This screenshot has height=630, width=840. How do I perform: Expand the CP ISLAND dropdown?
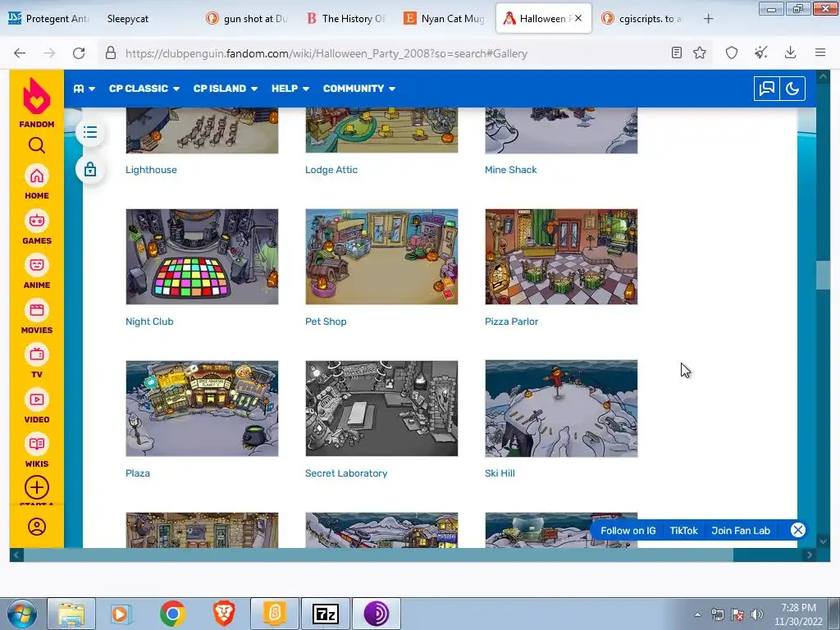[x=225, y=89]
